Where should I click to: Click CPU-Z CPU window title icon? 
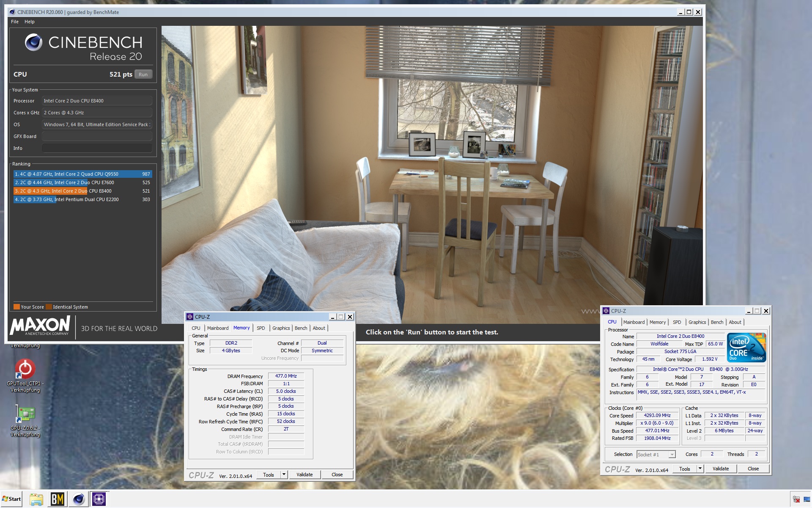pyautogui.click(x=606, y=311)
